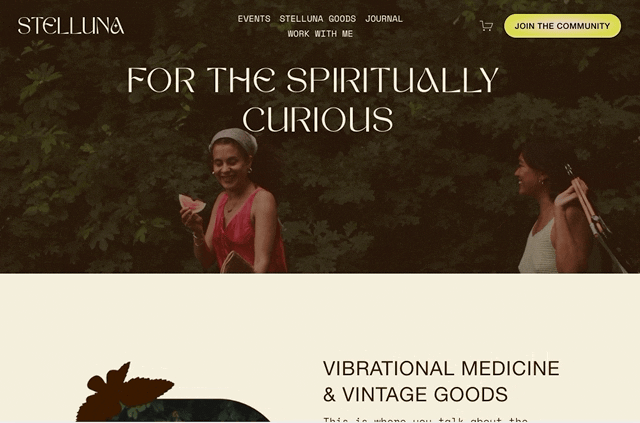
Task: Select the woman in the pink dress
Action: point(237,202)
